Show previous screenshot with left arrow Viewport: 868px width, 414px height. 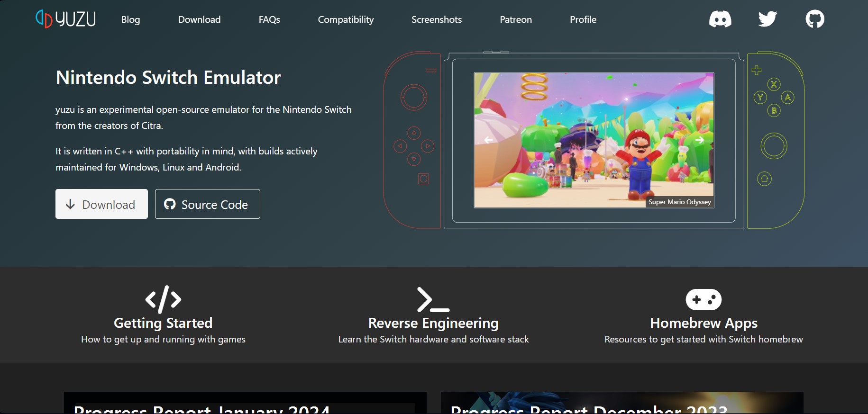tap(489, 140)
